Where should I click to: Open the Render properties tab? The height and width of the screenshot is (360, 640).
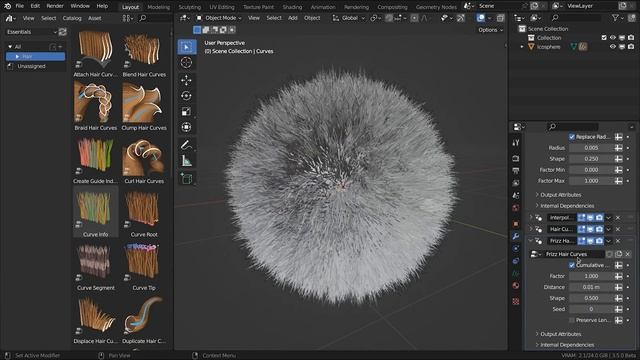click(x=516, y=158)
